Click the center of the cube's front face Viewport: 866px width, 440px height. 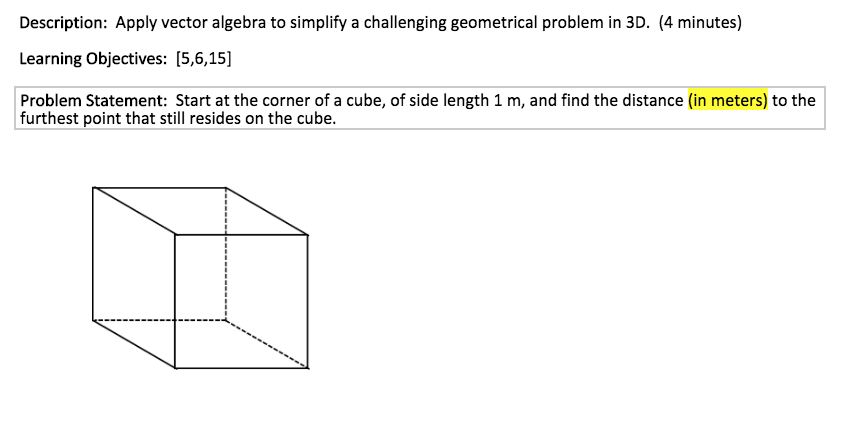pyautogui.click(x=241, y=301)
